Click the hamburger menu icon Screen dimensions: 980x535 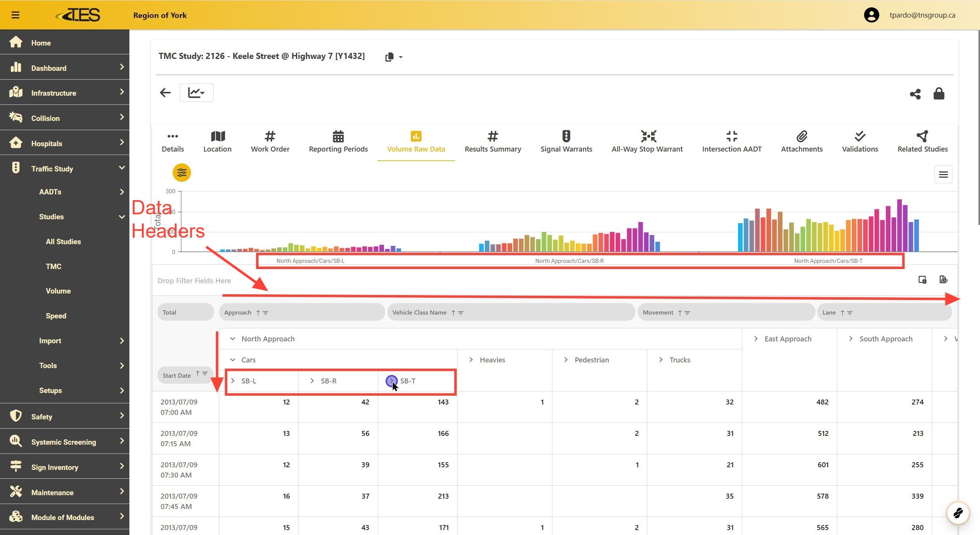[x=15, y=15]
